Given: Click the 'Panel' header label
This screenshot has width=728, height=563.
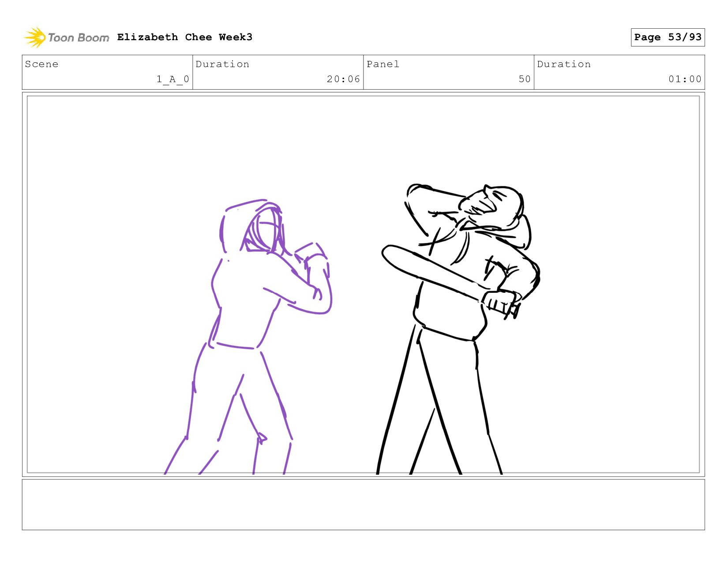Looking at the screenshot, I should coord(383,64).
